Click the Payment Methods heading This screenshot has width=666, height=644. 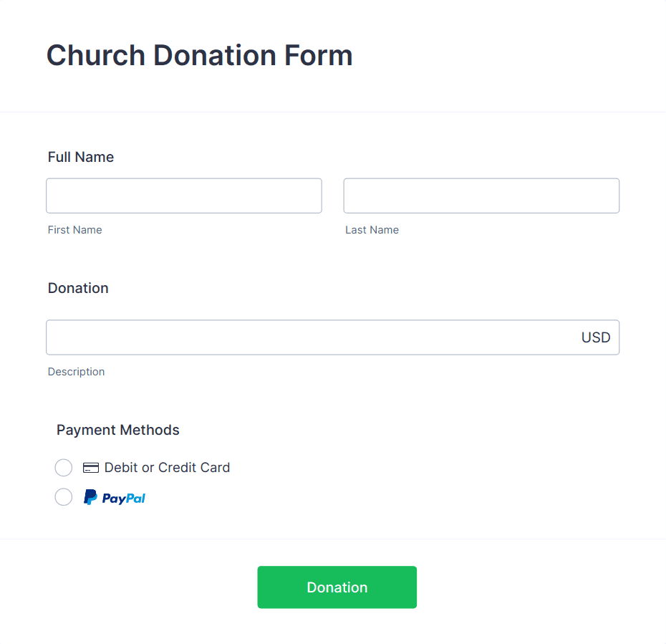click(x=118, y=430)
